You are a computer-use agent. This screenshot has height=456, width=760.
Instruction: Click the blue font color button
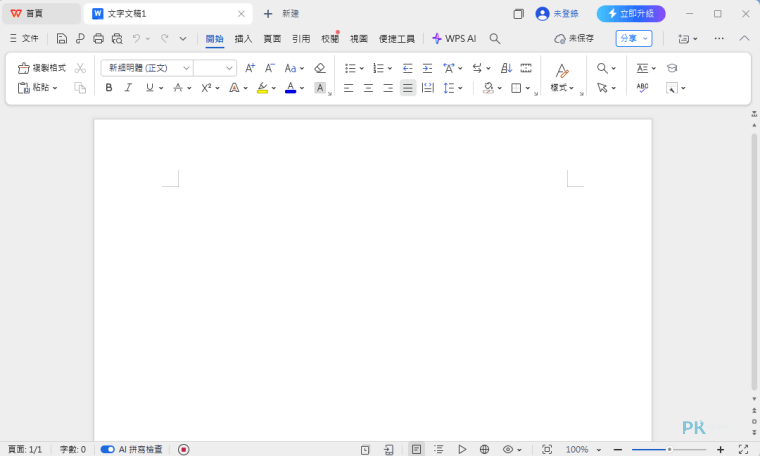[290, 88]
